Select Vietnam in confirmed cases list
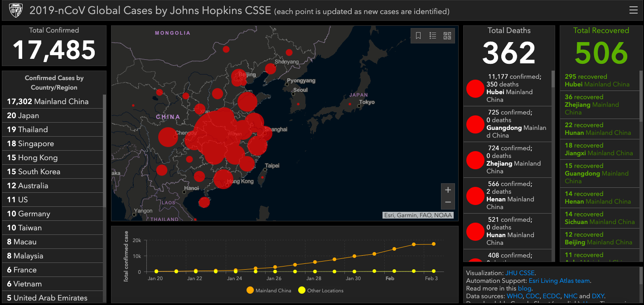The height and width of the screenshot is (305, 644). coord(53,284)
